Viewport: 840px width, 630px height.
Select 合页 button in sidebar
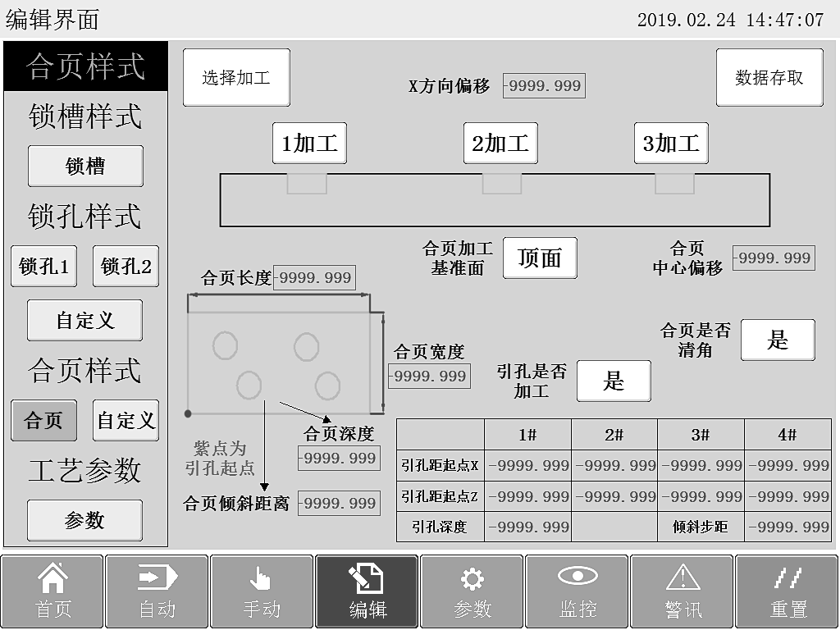click(x=44, y=421)
